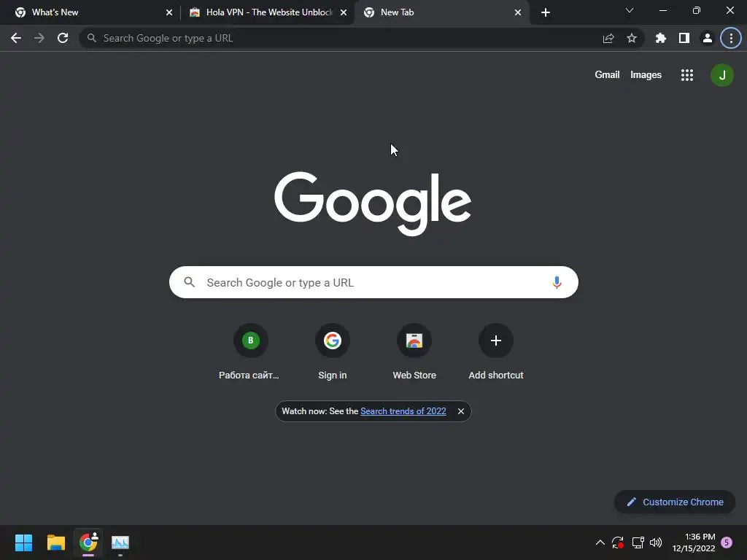Open the monitor app in taskbar
The image size is (747, 560).
pyautogui.click(x=120, y=542)
